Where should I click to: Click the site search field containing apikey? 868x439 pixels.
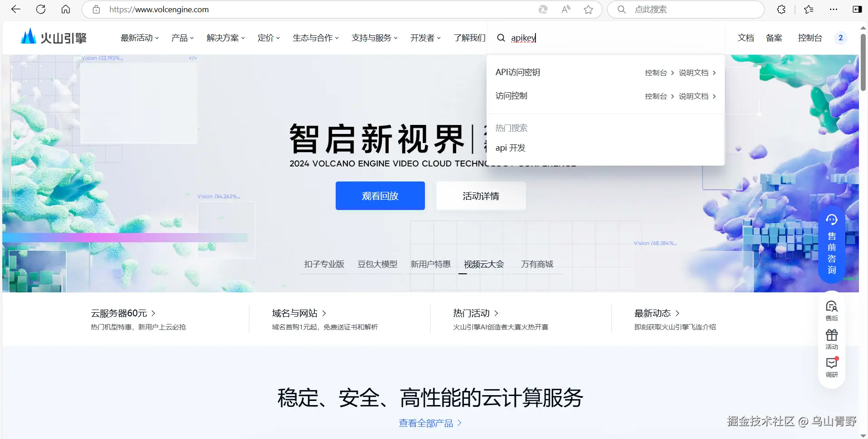point(606,38)
